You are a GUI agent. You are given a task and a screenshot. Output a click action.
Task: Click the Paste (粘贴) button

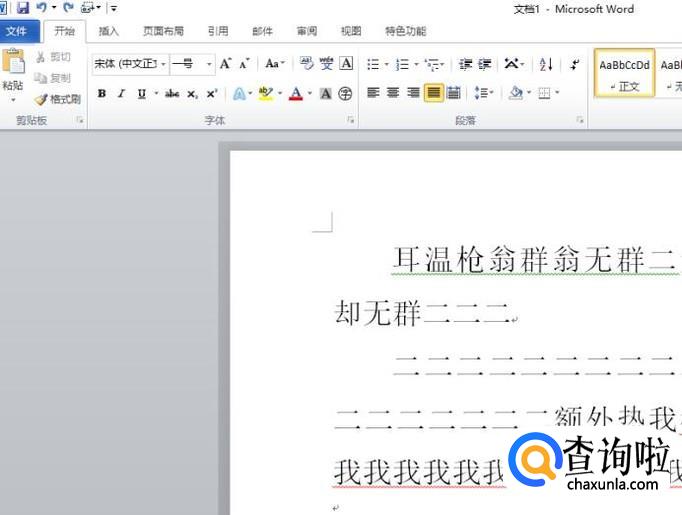click(13, 70)
